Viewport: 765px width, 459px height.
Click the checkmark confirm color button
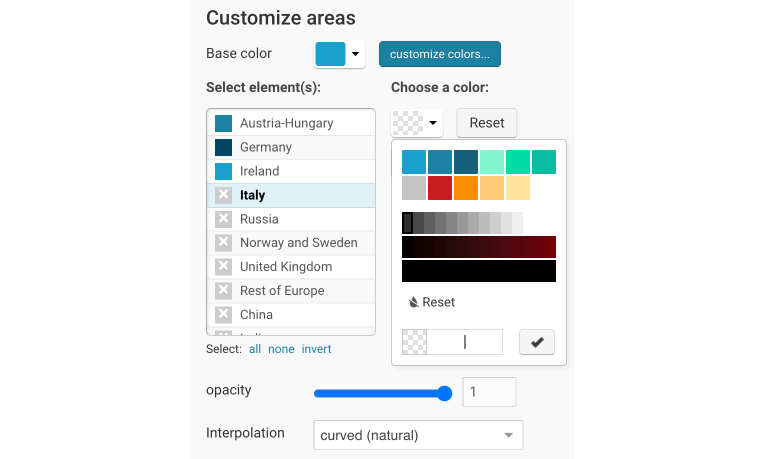point(537,342)
